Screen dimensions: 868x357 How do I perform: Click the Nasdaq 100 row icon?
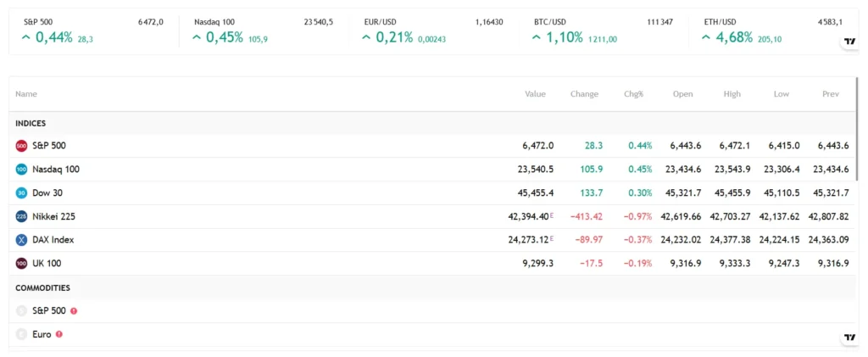(x=21, y=170)
